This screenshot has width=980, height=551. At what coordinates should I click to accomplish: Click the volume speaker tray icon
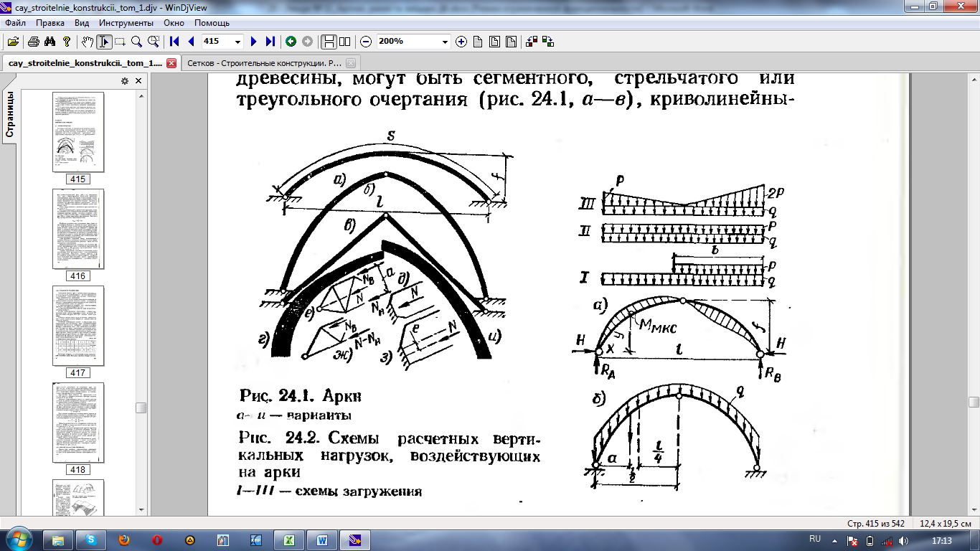tap(903, 540)
